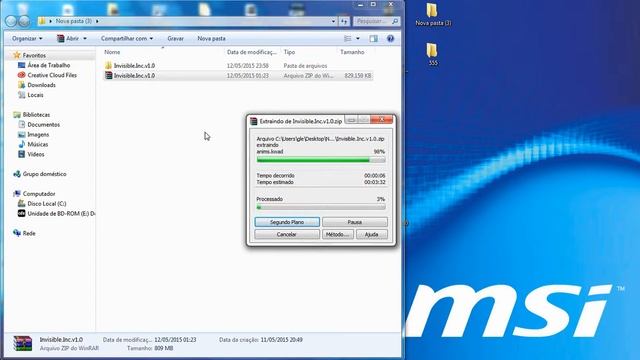Image resolution: width=640 pixels, height=360 pixels.
Task: Click Segundo Plano button in WinRAR dialog
Action: click(287, 222)
